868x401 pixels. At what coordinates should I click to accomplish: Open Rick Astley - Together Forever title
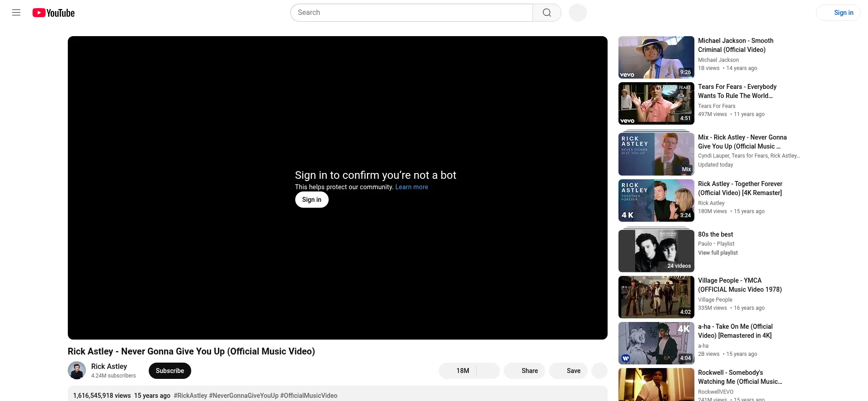coord(740,188)
